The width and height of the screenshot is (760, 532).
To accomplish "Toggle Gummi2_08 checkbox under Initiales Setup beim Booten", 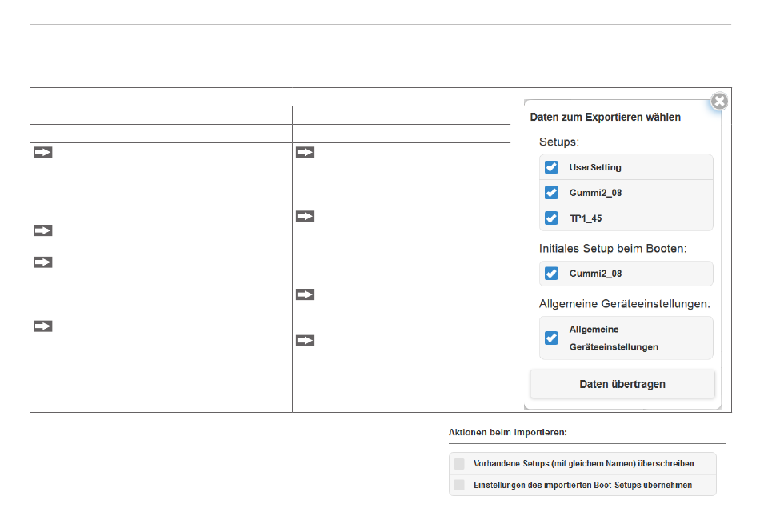I will [x=551, y=274].
